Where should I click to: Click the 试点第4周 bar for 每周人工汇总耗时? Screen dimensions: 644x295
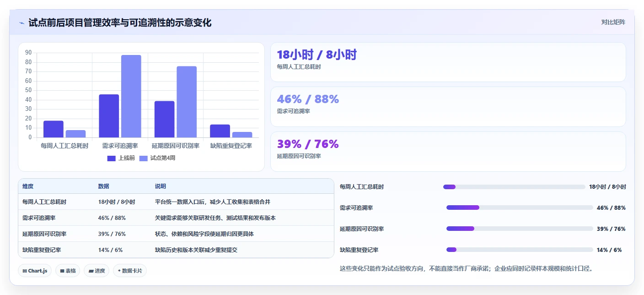click(x=75, y=134)
